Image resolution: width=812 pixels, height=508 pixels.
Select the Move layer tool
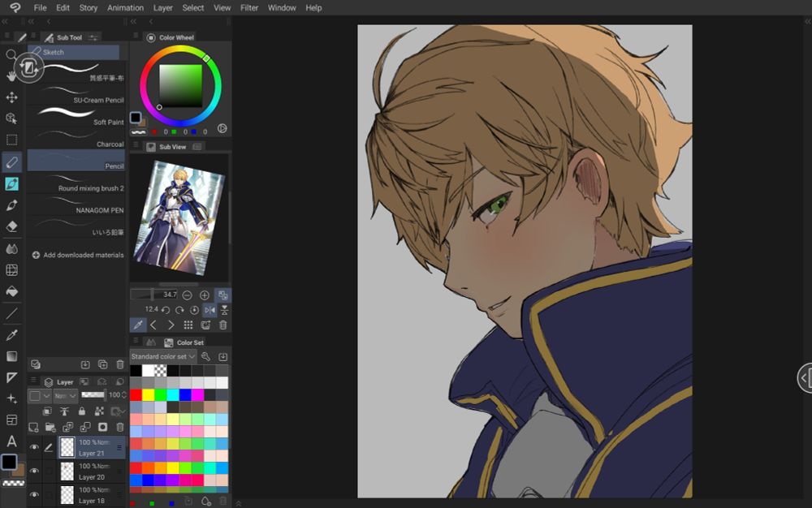click(x=11, y=97)
